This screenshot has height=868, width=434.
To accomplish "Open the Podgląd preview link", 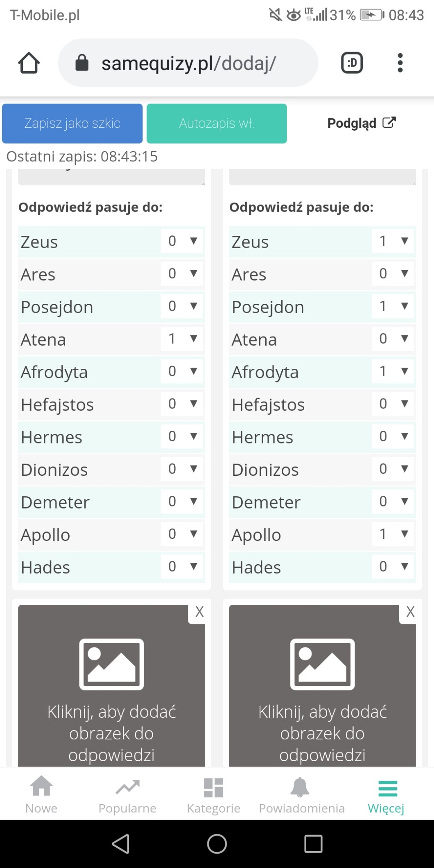I will click(361, 123).
